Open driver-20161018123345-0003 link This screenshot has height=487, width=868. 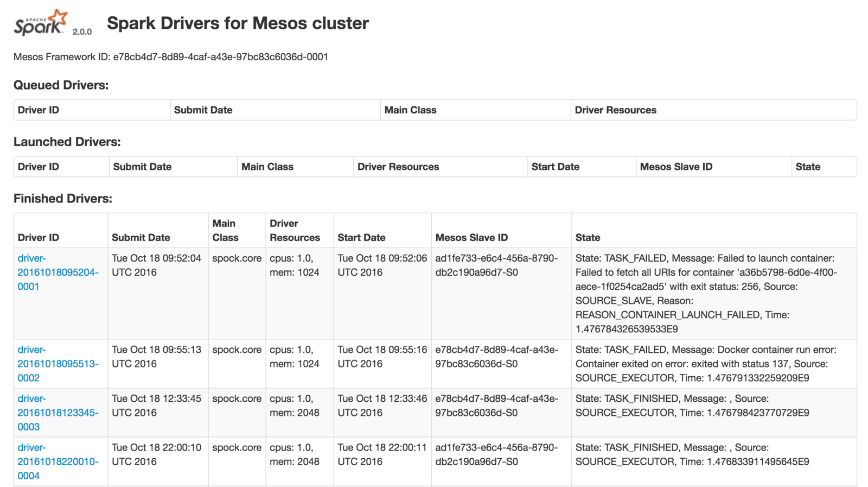[58, 413]
